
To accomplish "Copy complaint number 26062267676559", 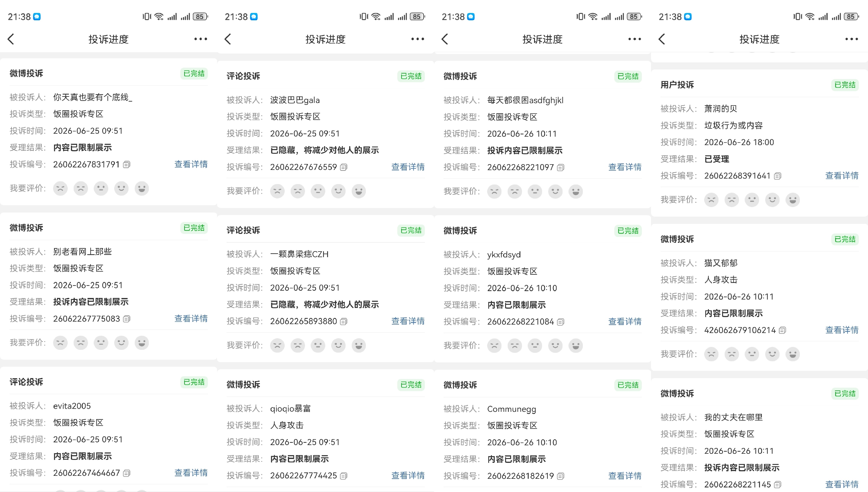I will click(344, 167).
